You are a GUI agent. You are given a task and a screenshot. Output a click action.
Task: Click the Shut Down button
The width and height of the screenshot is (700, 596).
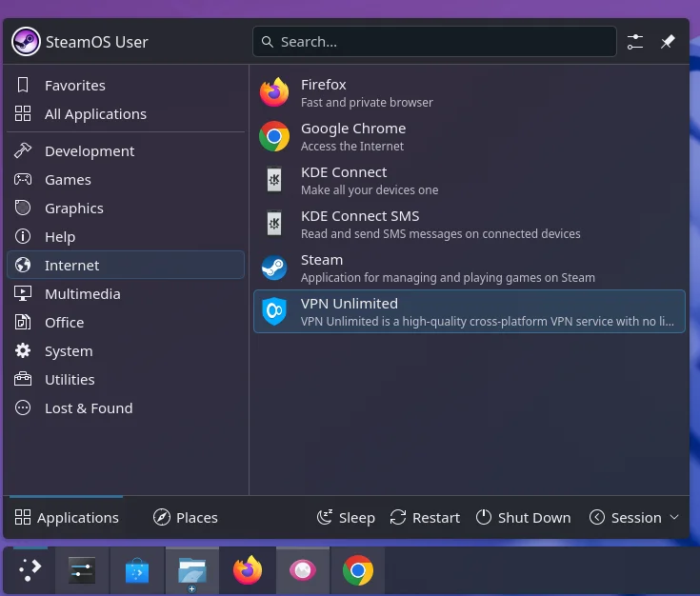pos(523,517)
